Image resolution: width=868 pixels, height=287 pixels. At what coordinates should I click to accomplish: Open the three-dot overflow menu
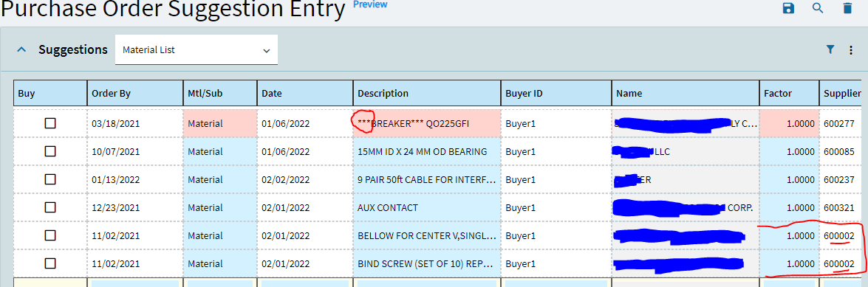(x=851, y=49)
